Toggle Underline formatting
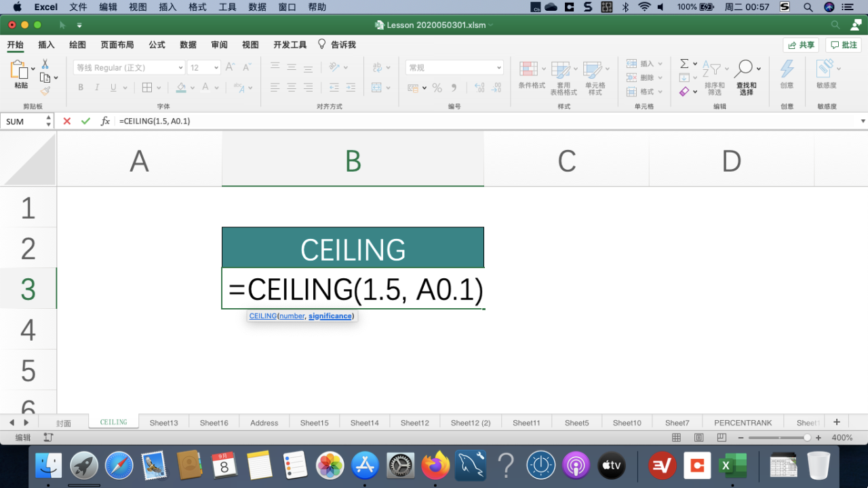Screen dimensions: 868x488 coord(113,88)
